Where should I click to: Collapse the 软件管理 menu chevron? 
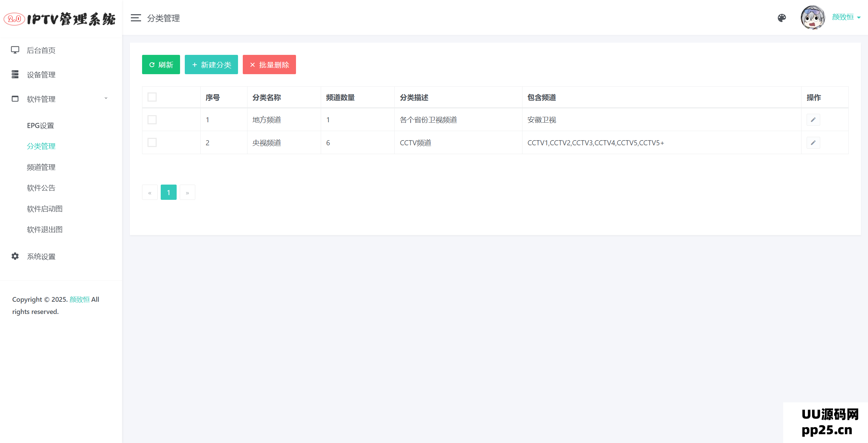tap(106, 99)
